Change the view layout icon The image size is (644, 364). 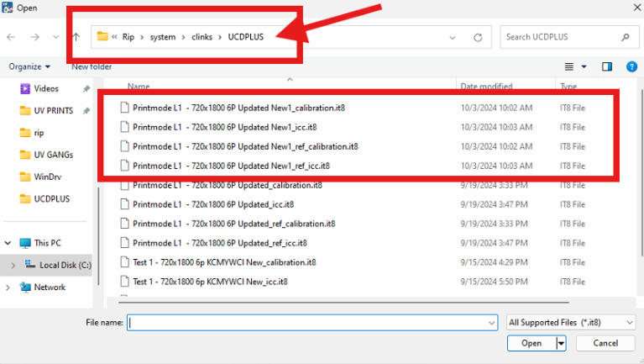point(568,66)
